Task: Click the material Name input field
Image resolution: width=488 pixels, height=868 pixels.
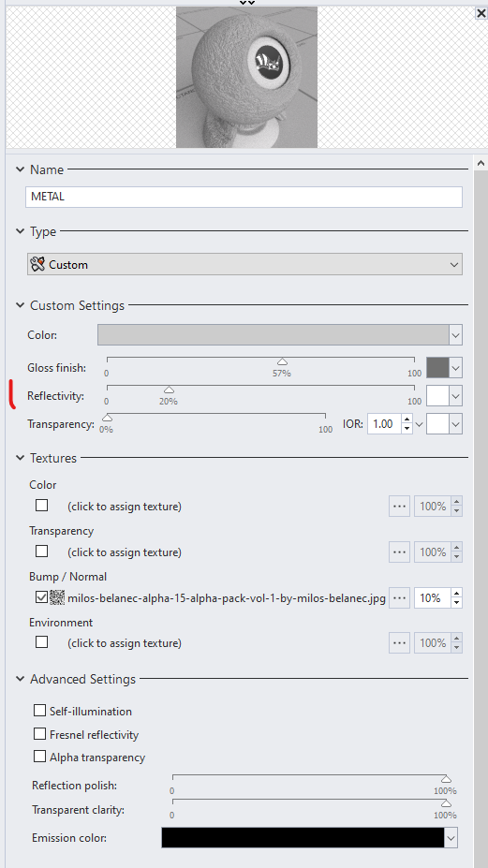Action: [x=244, y=197]
